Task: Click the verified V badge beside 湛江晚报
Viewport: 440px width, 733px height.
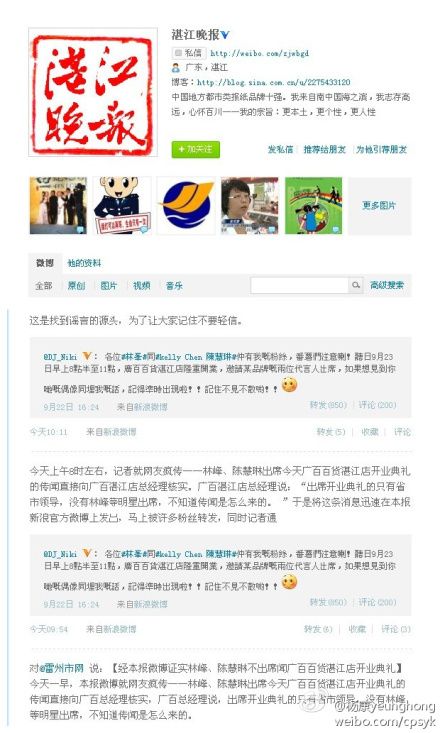Action: (x=225, y=35)
